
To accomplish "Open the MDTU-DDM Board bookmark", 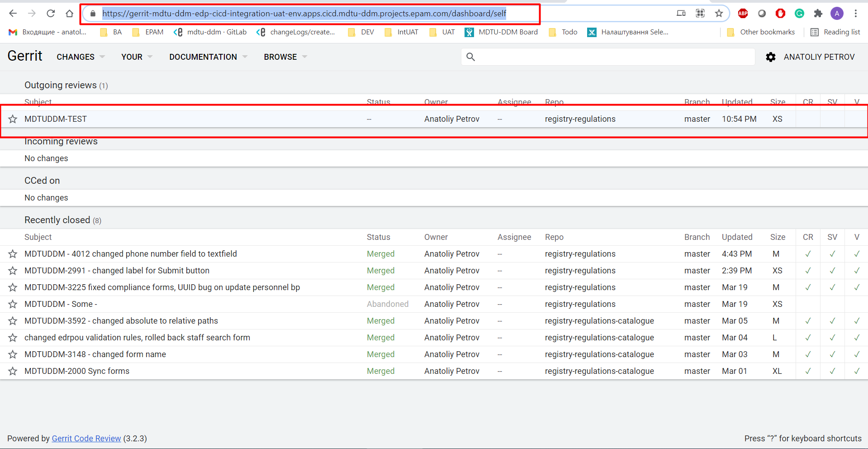I will point(501,32).
